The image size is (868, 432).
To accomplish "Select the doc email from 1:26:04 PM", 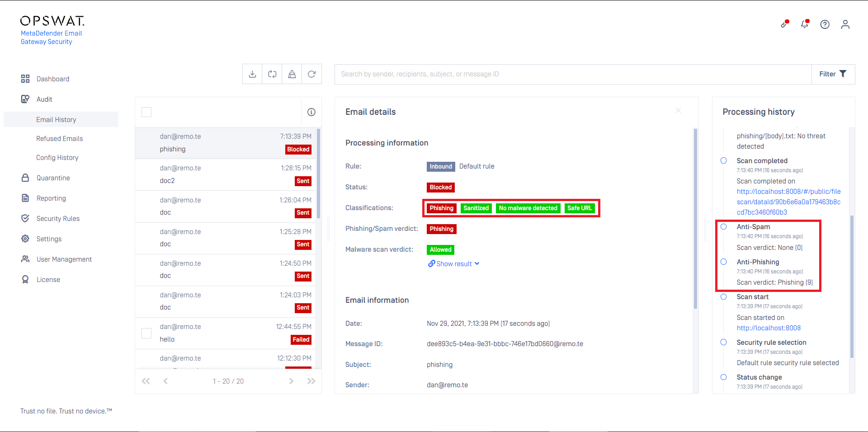I will (x=225, y=207).
